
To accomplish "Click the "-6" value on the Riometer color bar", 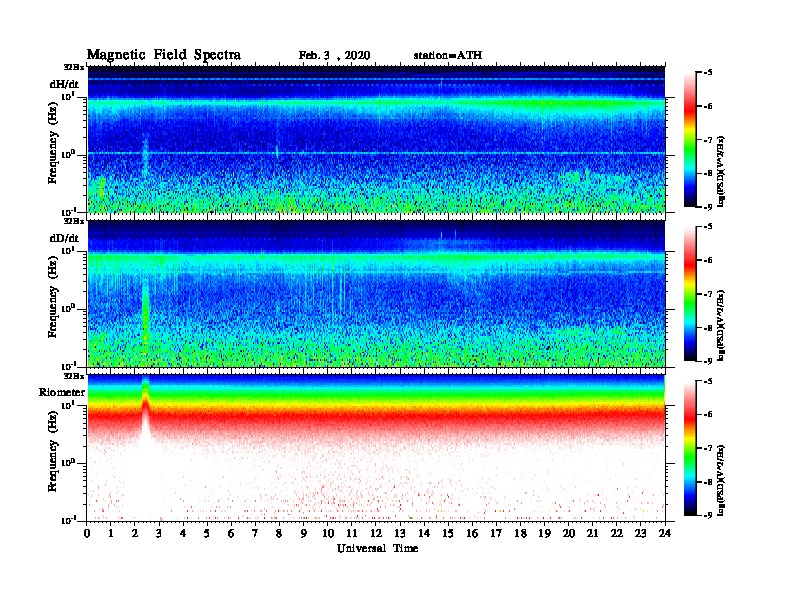I will coord(708,415).
